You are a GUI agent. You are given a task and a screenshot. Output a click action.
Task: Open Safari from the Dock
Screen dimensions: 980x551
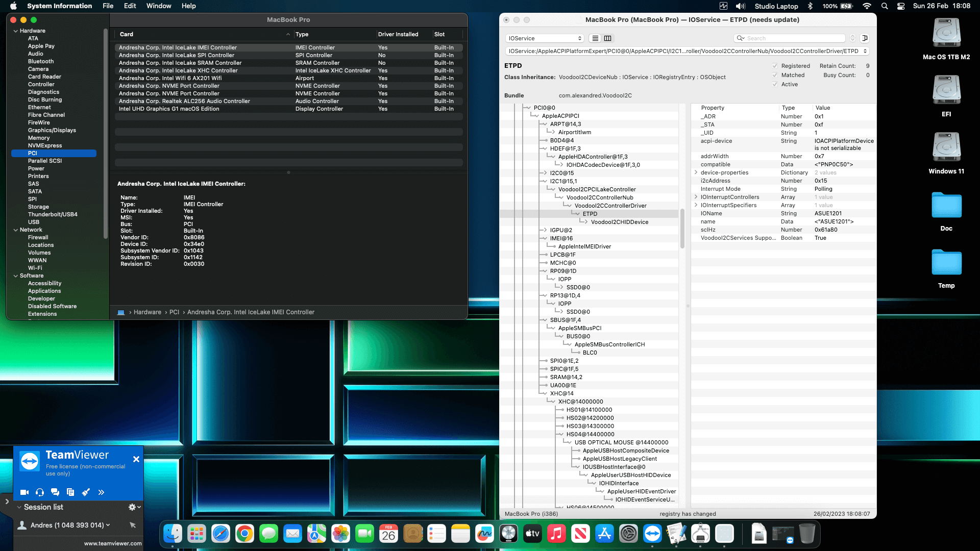220,534
